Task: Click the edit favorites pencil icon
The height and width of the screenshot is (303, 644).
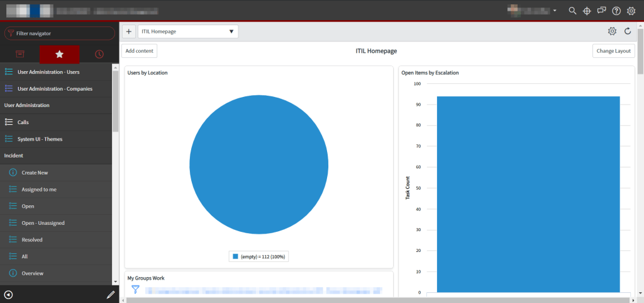Action: 111,294
